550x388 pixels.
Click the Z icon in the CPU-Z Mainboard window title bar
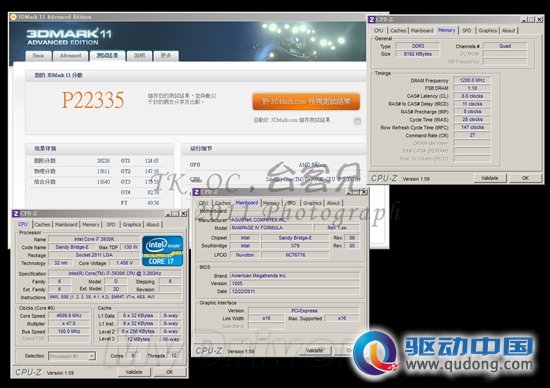click(x=196, y=192)
